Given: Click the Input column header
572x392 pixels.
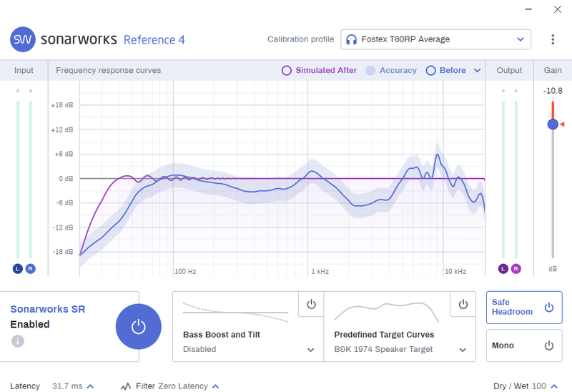Looking at the screenshot, I should coord(24,70).
